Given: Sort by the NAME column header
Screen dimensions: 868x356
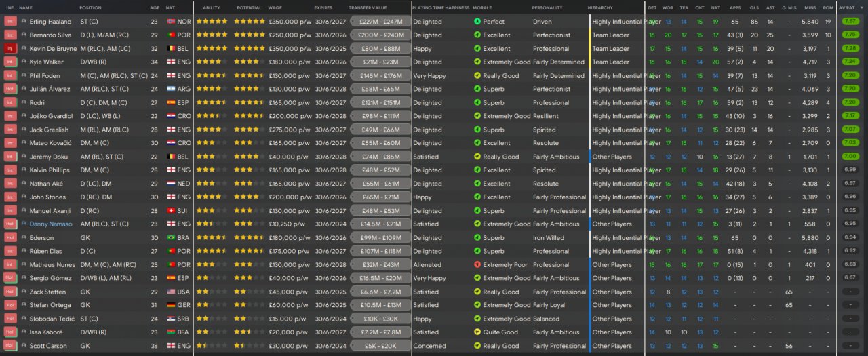Looking at the screenshot, I should click(26, 7).
